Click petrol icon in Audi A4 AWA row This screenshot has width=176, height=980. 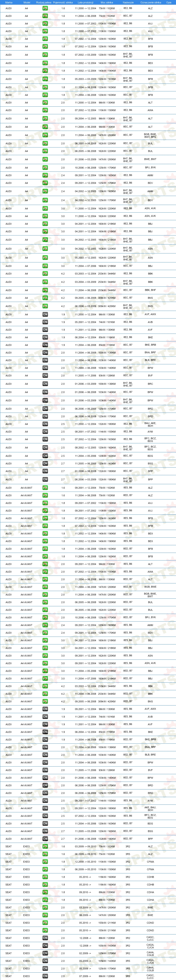(x=45, y=110)
